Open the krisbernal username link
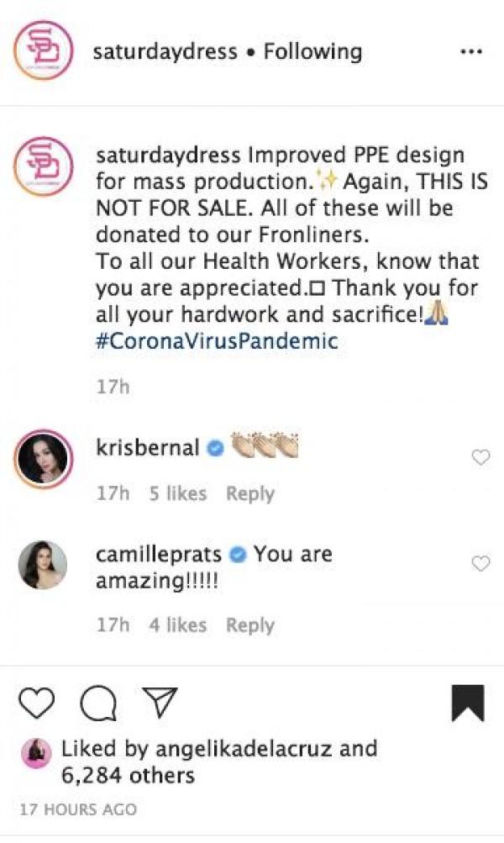The height and width of the screenshot is (843, 504). click(x=148, y=448)
